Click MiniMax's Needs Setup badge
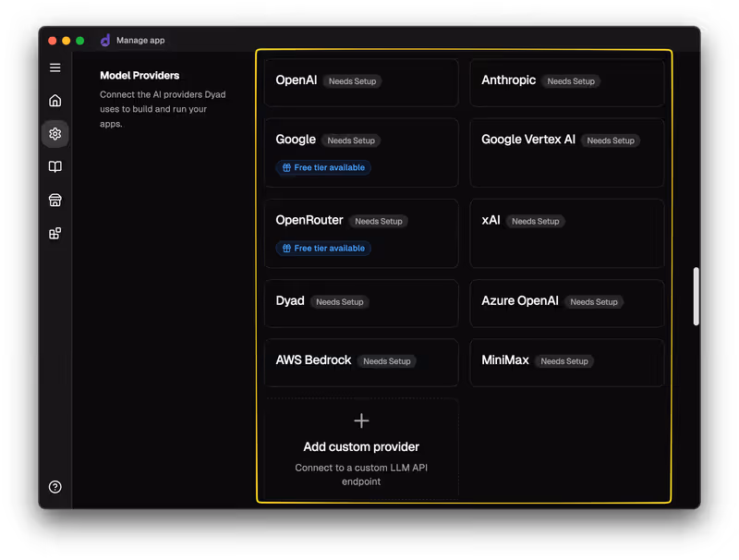 (x=564, y=361)
